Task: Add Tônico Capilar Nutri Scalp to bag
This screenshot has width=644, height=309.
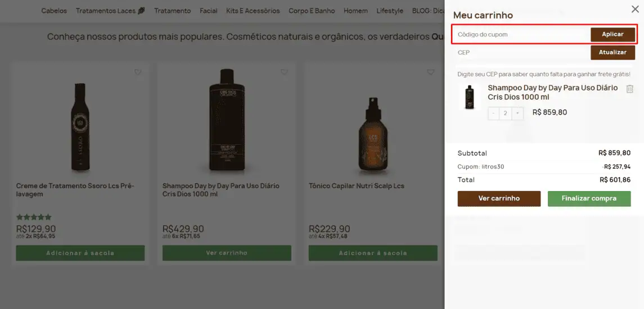Action: [373, 253]
